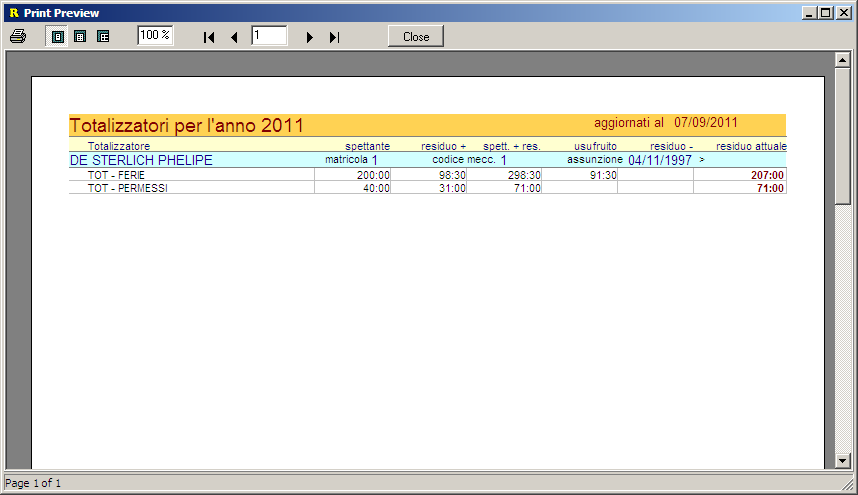Click the codice mecc. 1 label
Viewport: 858px width, 495px height.
tap(469, 160)
